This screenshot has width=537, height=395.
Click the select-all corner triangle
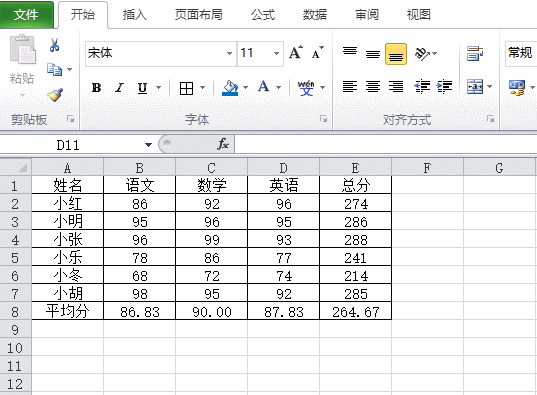(x=22, y=168)
